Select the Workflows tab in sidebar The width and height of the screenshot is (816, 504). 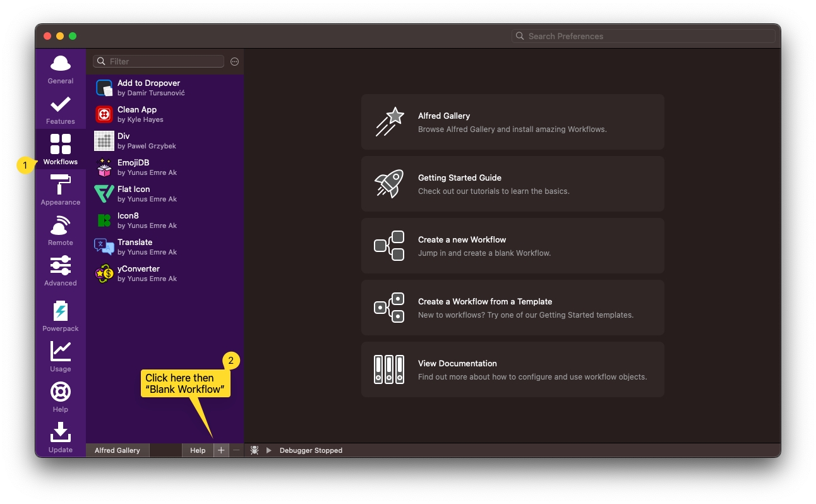[61, 150]
